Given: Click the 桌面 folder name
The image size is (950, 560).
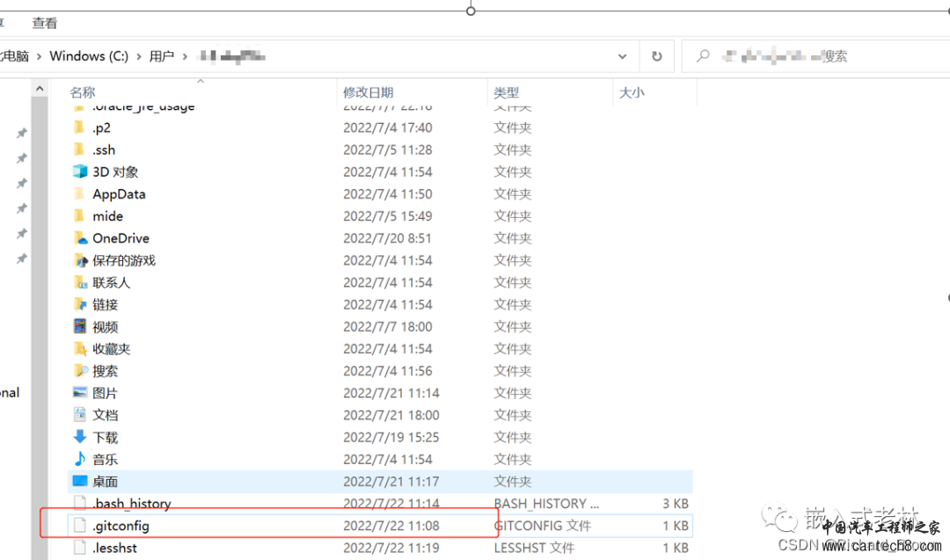Looking at the screenshot, I should [105, 481].
